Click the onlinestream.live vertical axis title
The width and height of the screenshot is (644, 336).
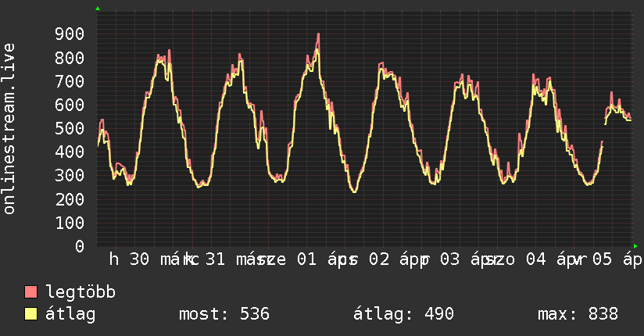[9, 129]
